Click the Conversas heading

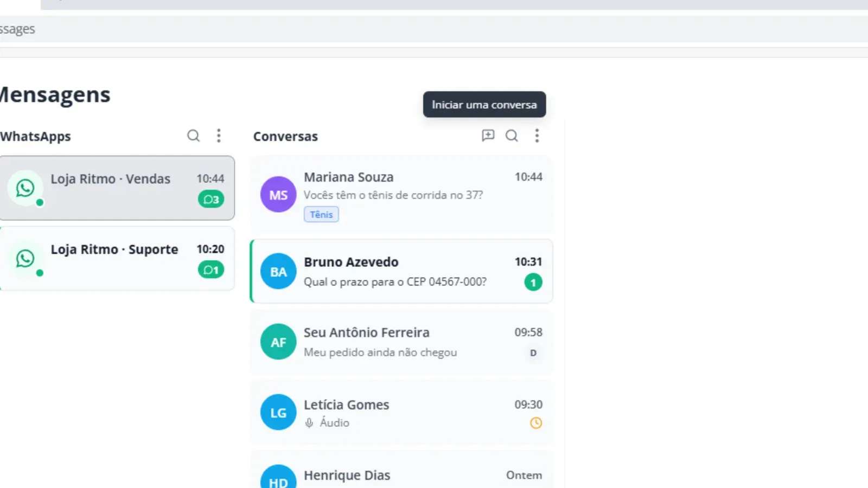coord(285,137)
